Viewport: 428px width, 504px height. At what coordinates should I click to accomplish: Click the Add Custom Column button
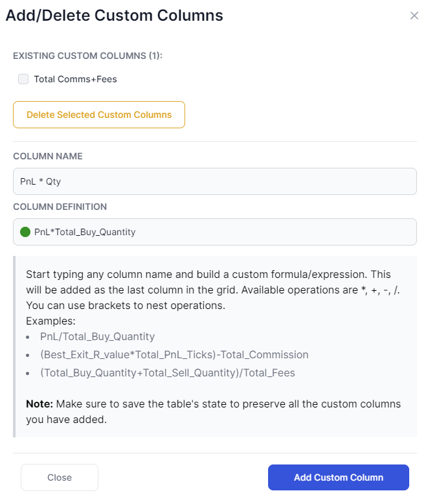click(x=339, y=477)
